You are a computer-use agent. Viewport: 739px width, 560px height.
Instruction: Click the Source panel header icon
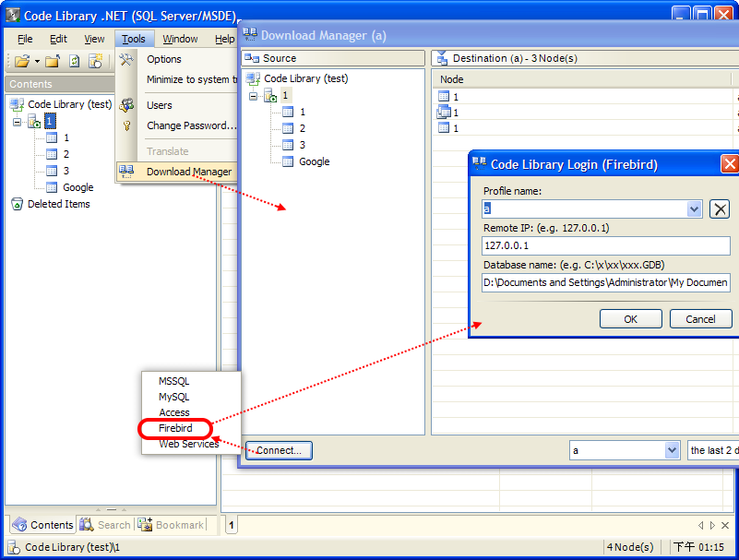252,58
